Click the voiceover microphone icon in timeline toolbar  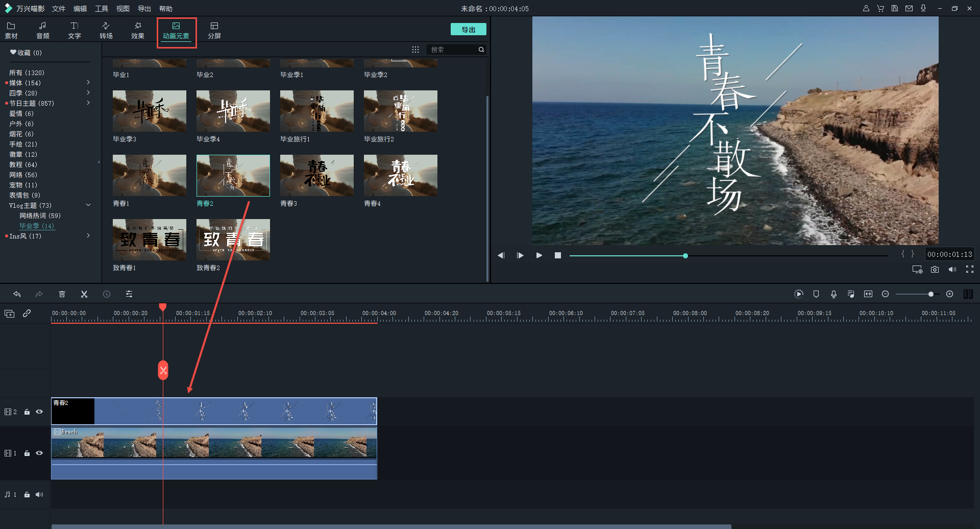point(834,294)
